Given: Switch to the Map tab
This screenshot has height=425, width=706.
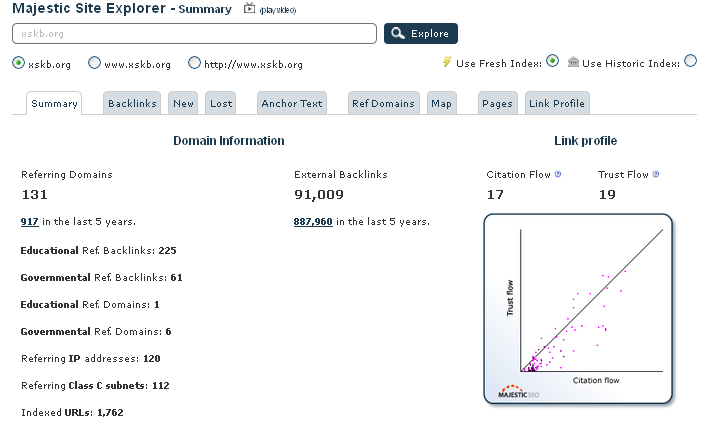Looking at the screenshot, I should tap(442, 104).
